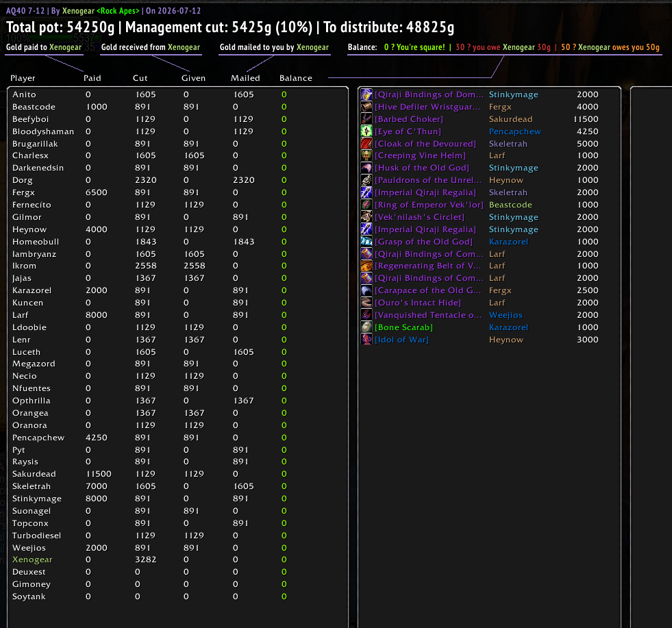Select the Ikrom player name
This screenshot has height=628, width=672.
click(x=24, y=266)
